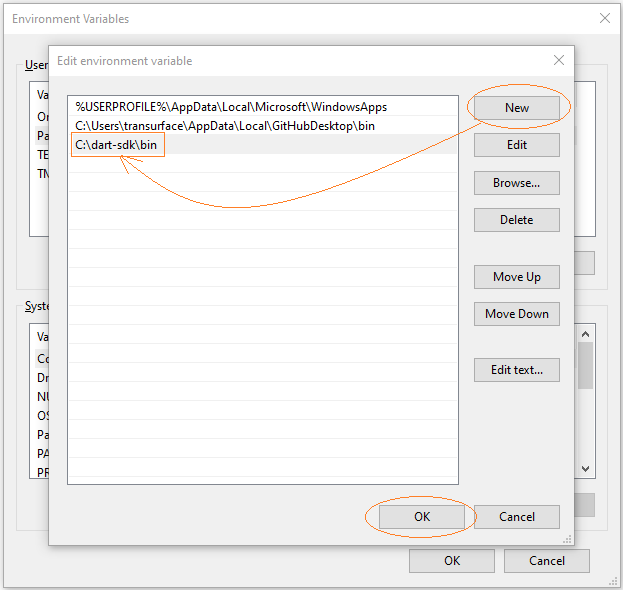Click New to add a path entry
Viewport: 623px width, 590px height.
pos(517,108)
